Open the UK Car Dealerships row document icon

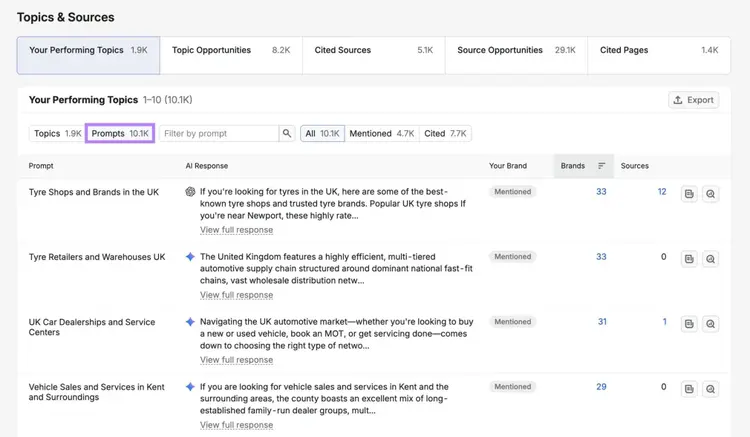(x=689, y=324)
